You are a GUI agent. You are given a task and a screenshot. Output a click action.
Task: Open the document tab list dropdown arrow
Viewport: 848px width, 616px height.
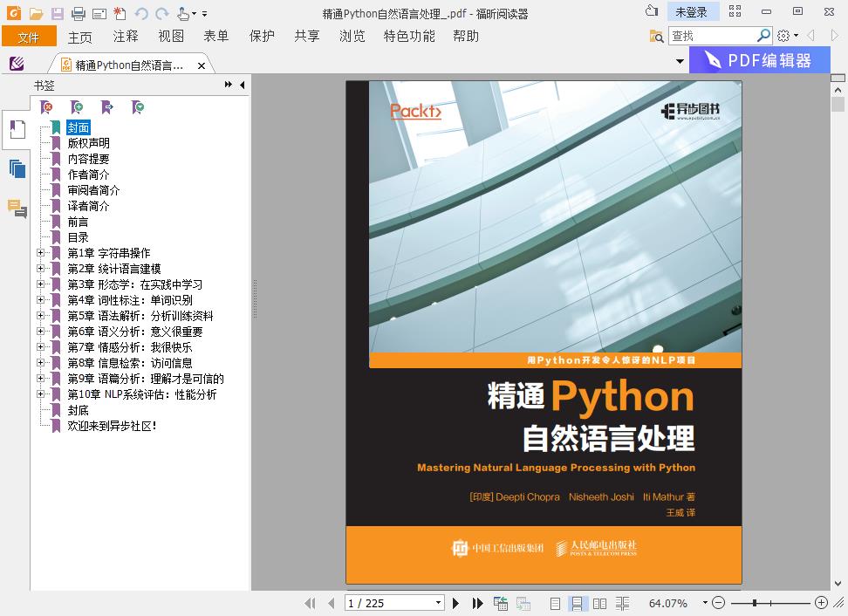pyautogui.click(x=680, y=61)
